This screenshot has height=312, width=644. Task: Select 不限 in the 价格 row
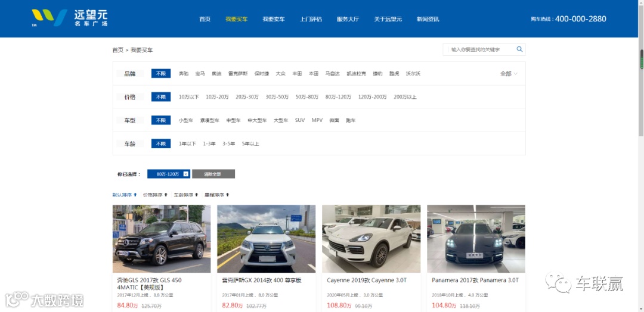[x=161, y=97]
